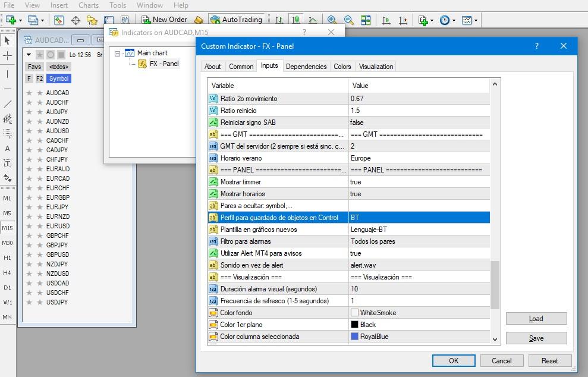Select the Vertical Line drawing tool

point(7,74)
